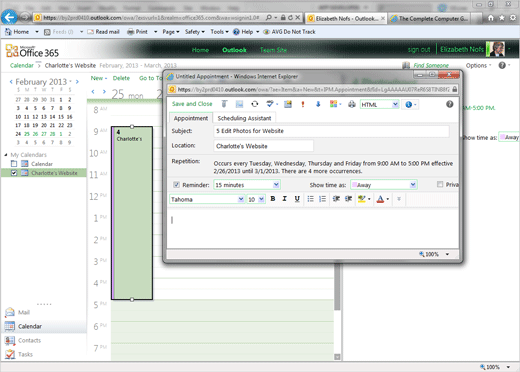This screenshot has height=372, width=520.
Task: Open the Page menu in IE command bar
Action: (x=171, y=32)
